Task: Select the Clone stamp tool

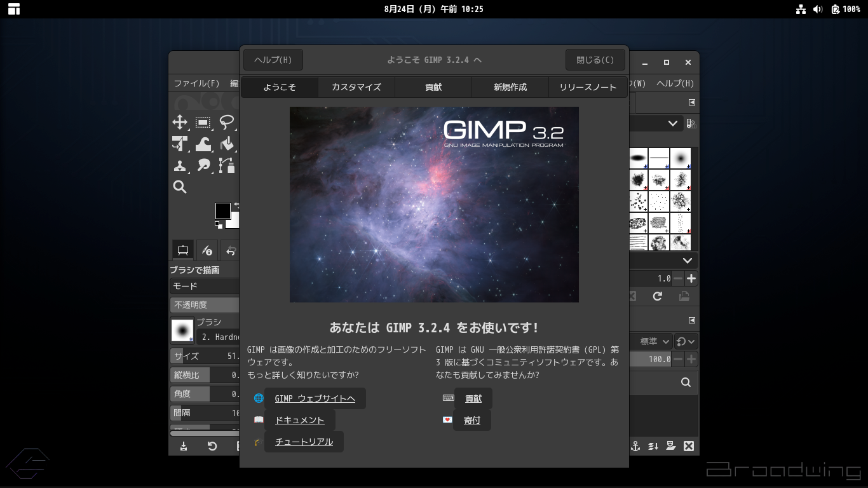Action: click(180, 166)
